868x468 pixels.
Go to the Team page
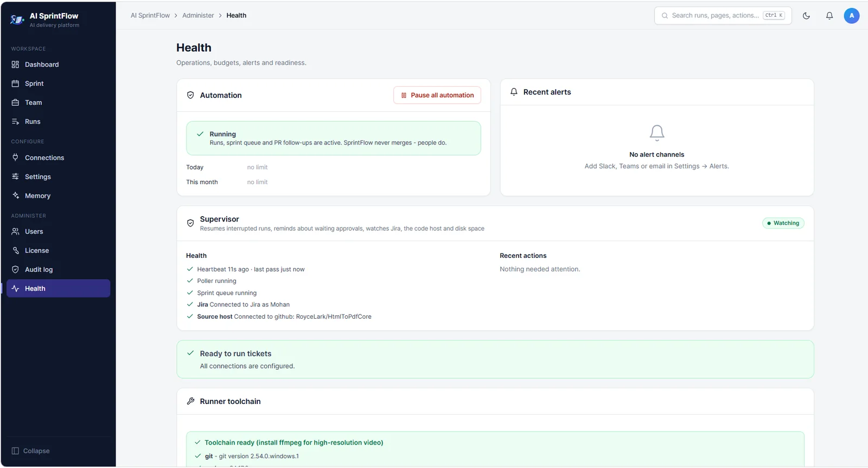pos(58,103)
